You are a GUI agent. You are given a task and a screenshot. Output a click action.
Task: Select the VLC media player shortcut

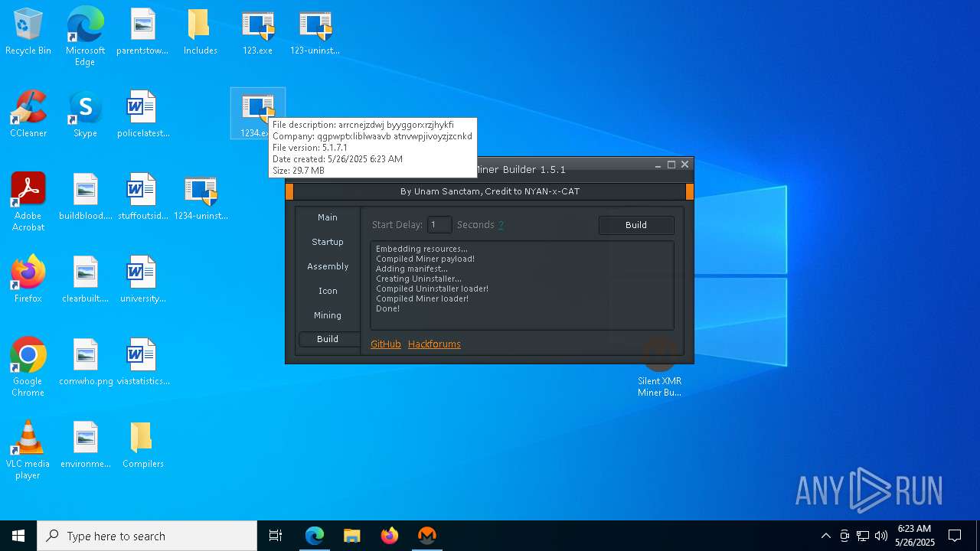tap(28, 450)
